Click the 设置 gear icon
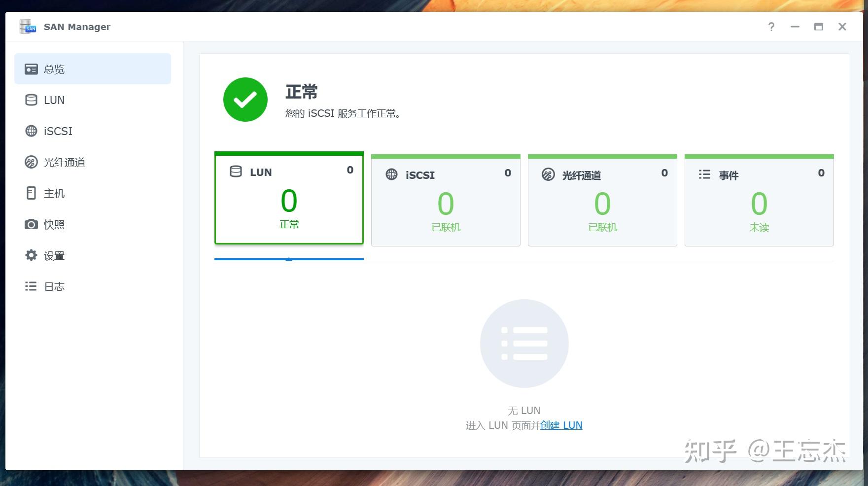The image size is (868, 486). pos(31,255)
